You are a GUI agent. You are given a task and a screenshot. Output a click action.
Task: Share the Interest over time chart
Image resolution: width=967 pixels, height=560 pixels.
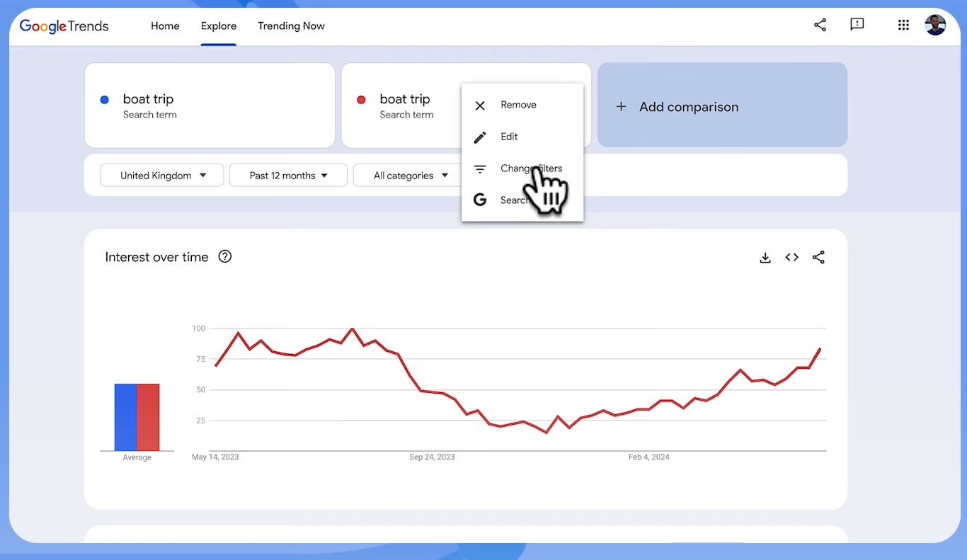[818, 258]
